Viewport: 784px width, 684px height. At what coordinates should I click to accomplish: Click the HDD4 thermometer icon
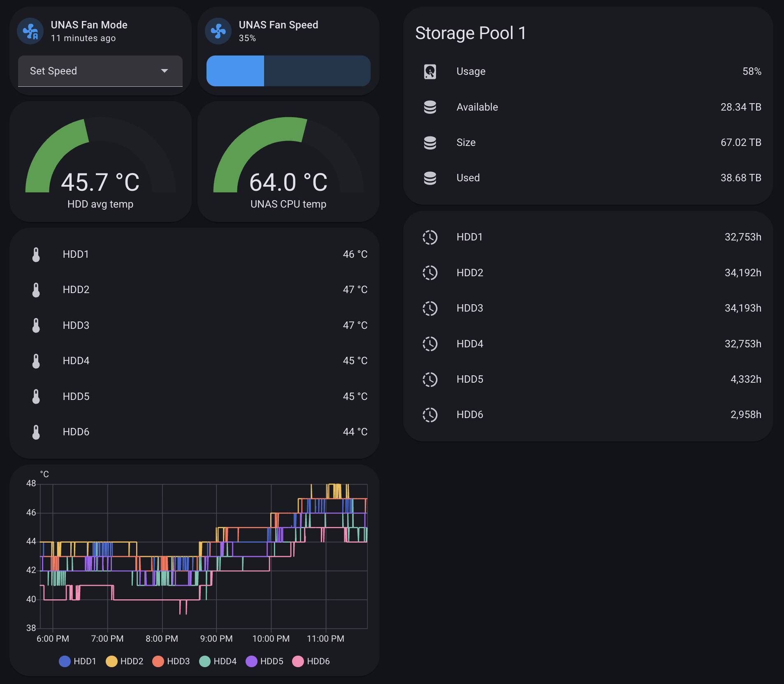tap(36, 361)
